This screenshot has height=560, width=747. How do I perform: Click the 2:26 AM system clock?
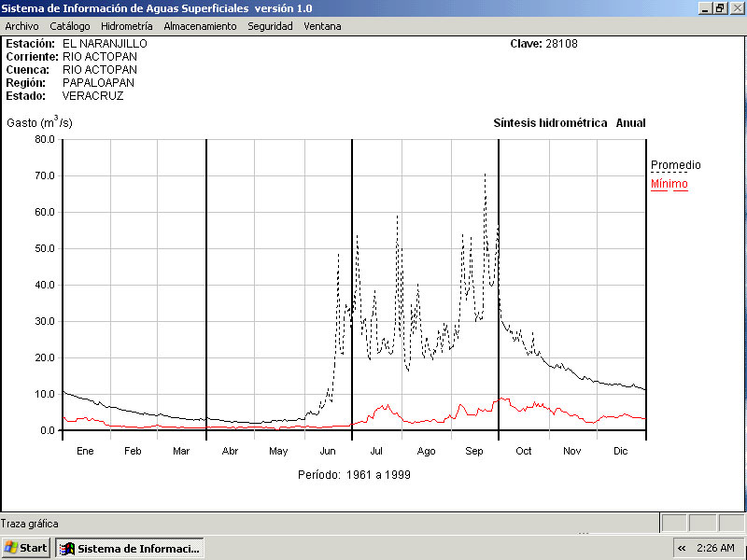715,548
